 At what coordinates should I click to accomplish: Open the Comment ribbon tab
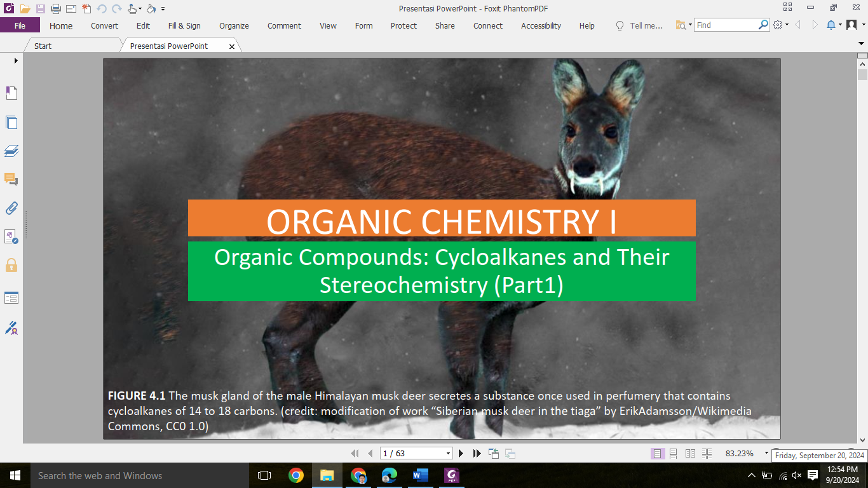coord(284,26)
